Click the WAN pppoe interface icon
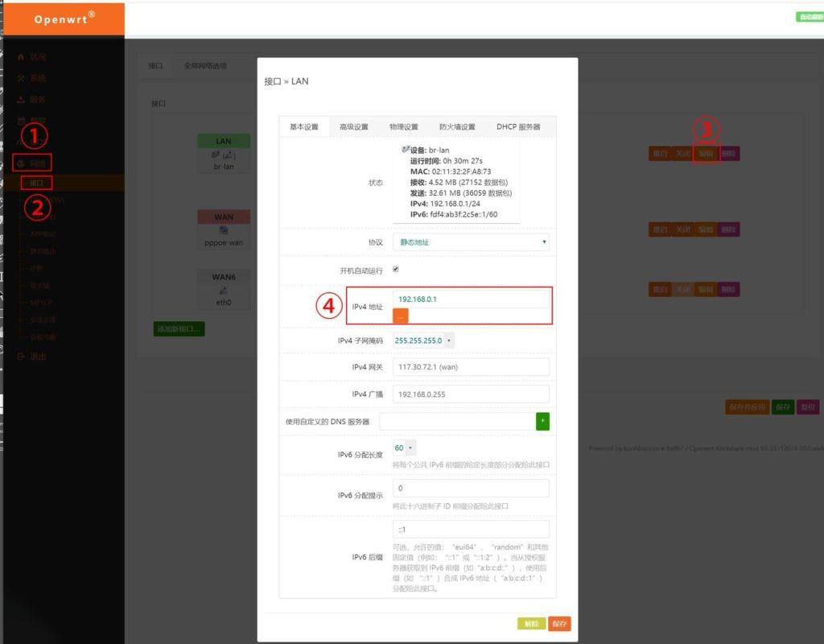 tap(224, 230)
